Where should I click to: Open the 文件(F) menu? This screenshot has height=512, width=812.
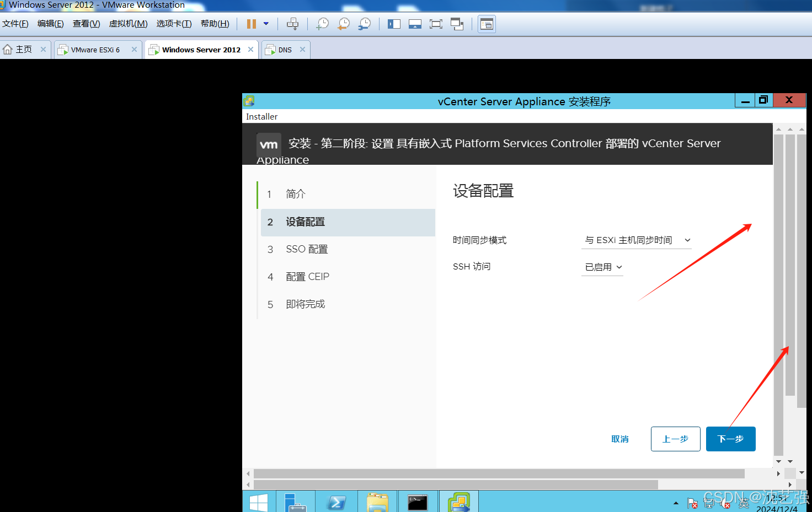[x=15, y=24]
